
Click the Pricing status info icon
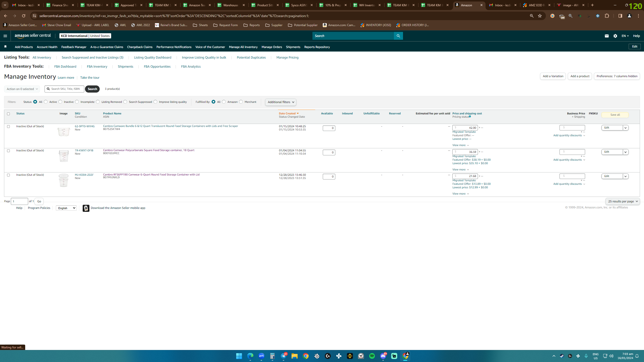[470, 116]
